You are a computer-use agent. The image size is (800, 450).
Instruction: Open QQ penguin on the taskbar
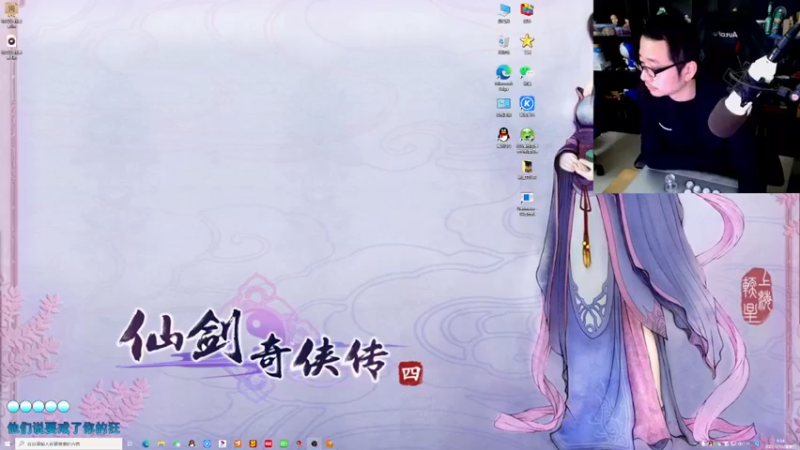[192, 444]
